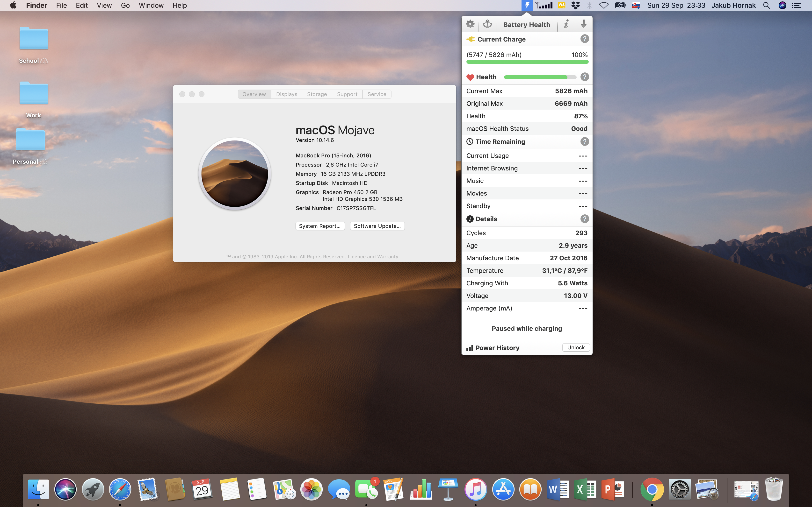Click the Software Update button
The image size is (812, 507).
(377, 226)
